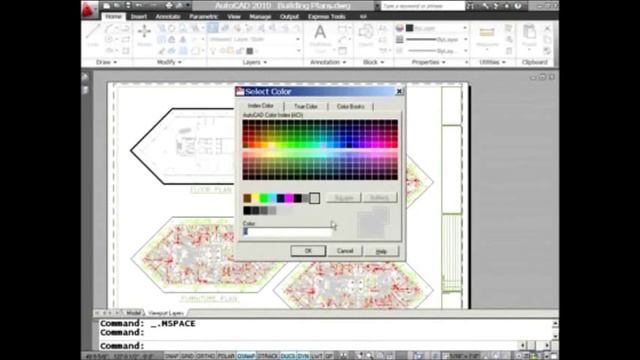Click the Undo icon in quick access toolbar
Viewport: 640px width, 360px height.
tap(139, 6)
